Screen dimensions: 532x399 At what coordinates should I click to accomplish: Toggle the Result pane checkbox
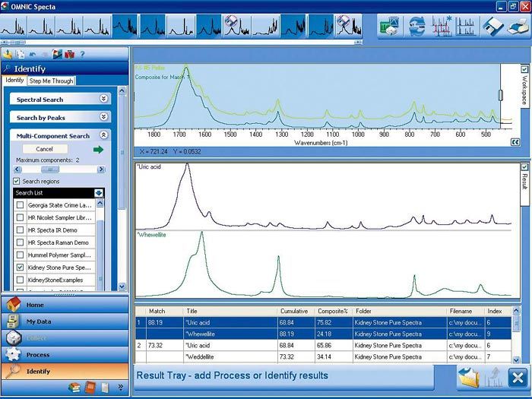tap(524, 167)
